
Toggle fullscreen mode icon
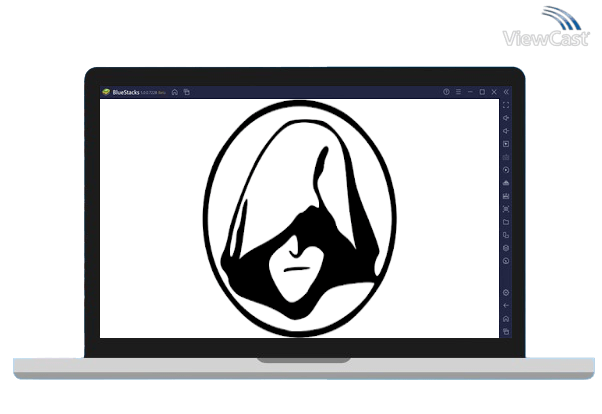(x=506, y=105)
